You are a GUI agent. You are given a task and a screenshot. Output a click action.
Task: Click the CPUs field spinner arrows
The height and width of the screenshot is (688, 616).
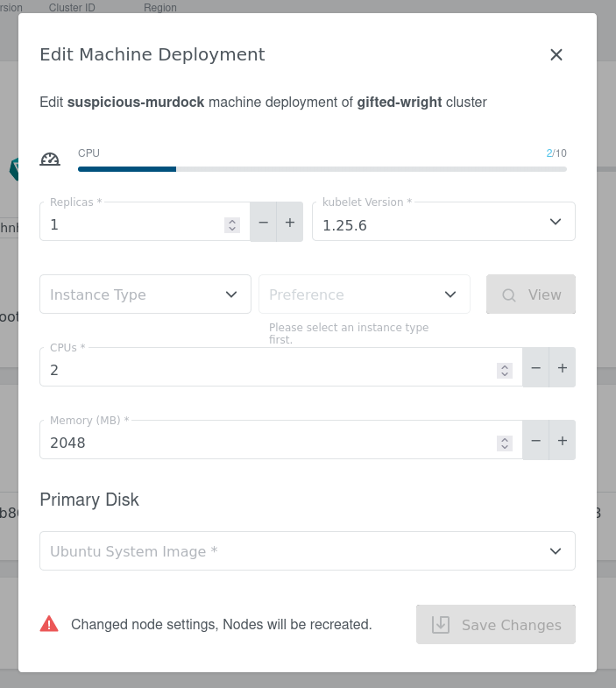tap(504, 371)
